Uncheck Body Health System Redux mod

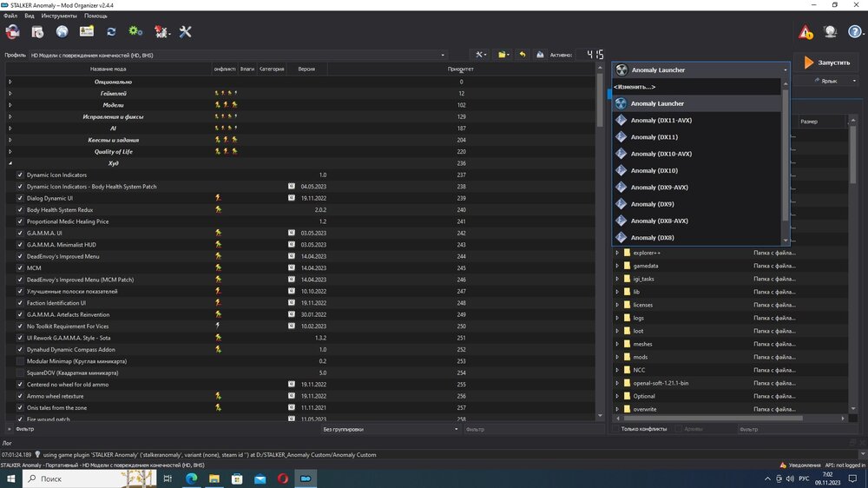point(20,210)
